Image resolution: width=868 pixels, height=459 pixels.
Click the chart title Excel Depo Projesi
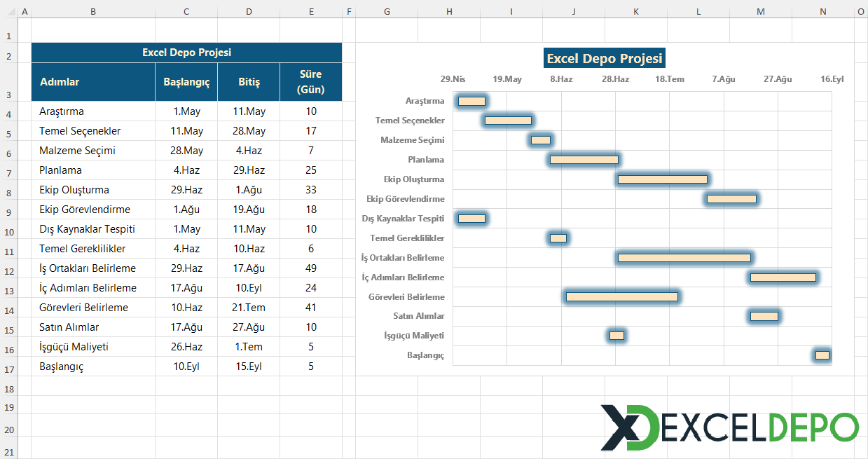point(605,58)
